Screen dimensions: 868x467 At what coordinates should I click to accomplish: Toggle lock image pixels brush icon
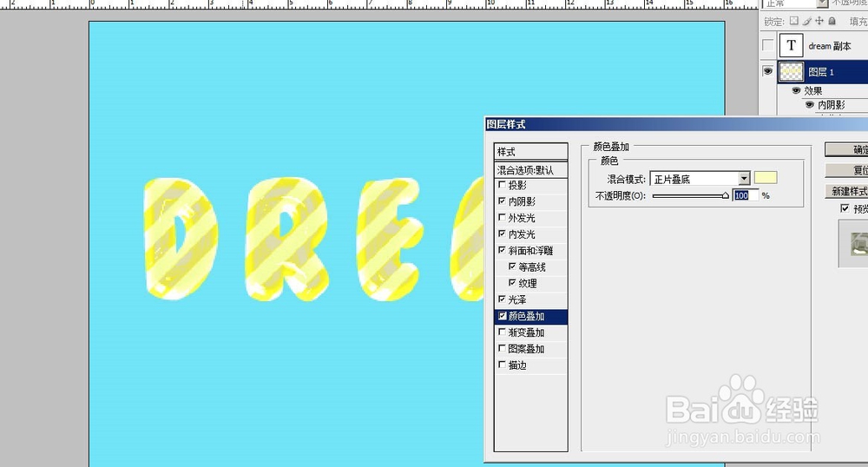806,21
